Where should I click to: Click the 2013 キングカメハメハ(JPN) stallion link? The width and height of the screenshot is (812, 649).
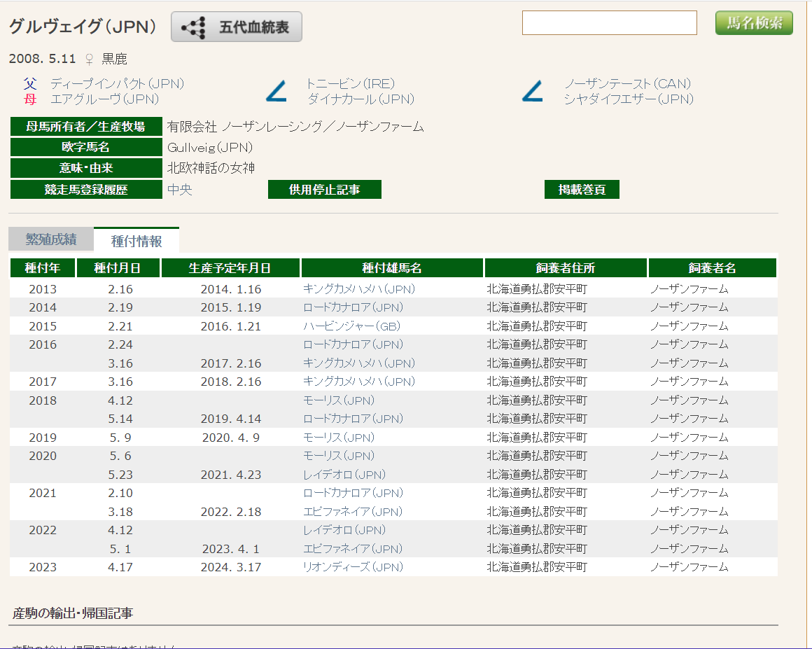(358, 289)
